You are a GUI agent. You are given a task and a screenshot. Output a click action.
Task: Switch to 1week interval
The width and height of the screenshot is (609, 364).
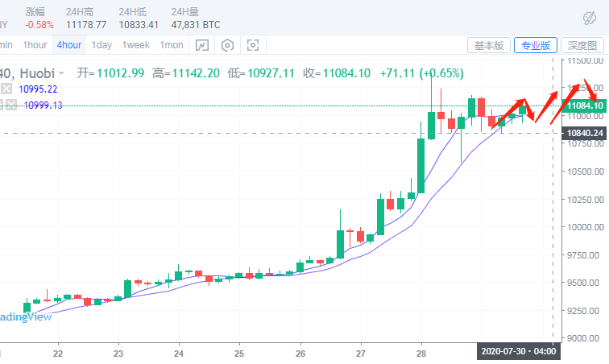point(135,45)
